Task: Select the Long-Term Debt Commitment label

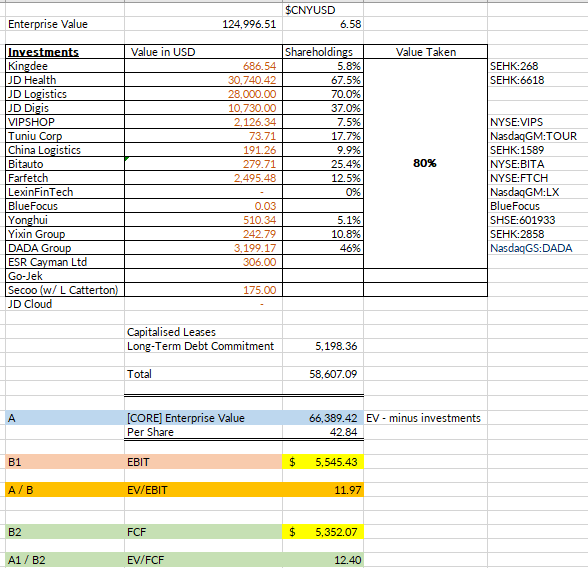Action: click(x=200, y=346)
